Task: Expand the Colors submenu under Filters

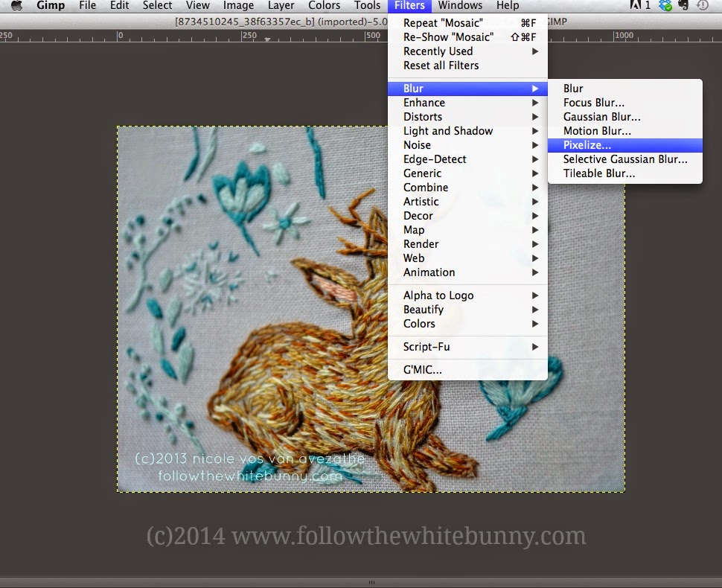Action: tap(468, 324)
